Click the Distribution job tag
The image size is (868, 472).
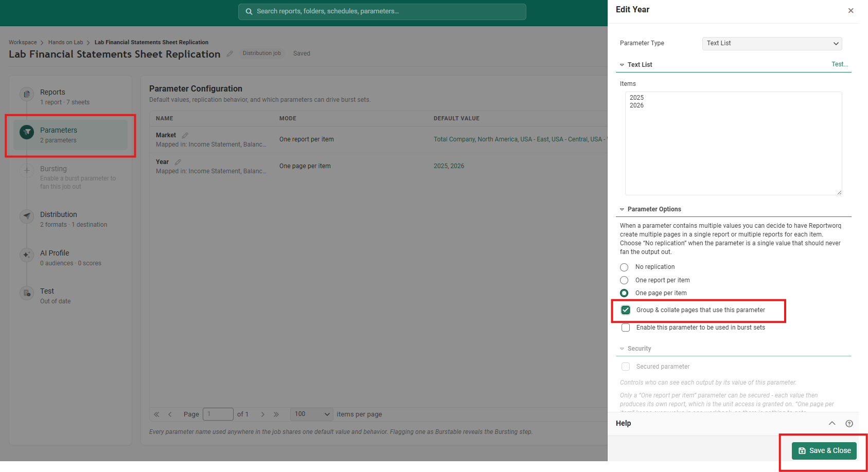click(262, 53)
